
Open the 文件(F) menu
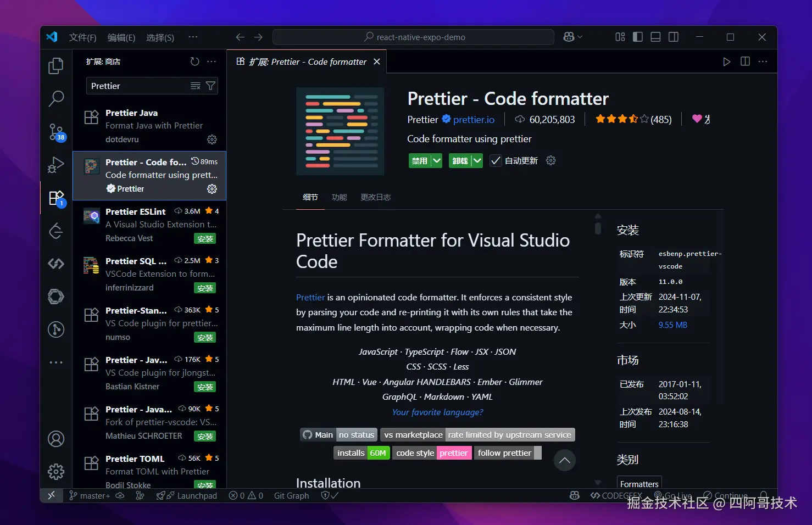(82, 37)
